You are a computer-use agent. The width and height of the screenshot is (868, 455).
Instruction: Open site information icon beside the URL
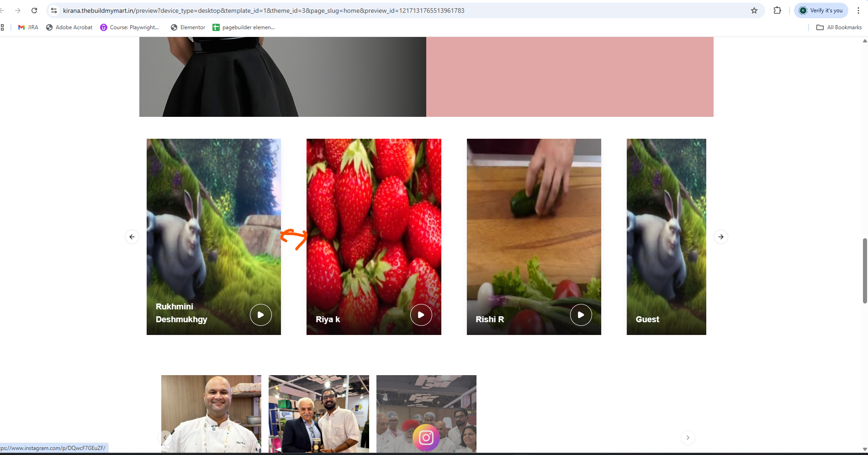tap(54, 10)
